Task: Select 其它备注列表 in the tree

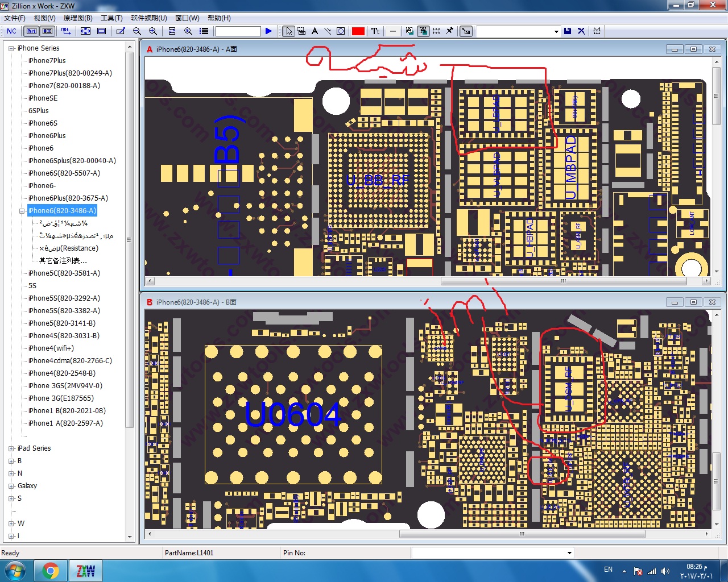Action: coord(63,261)
